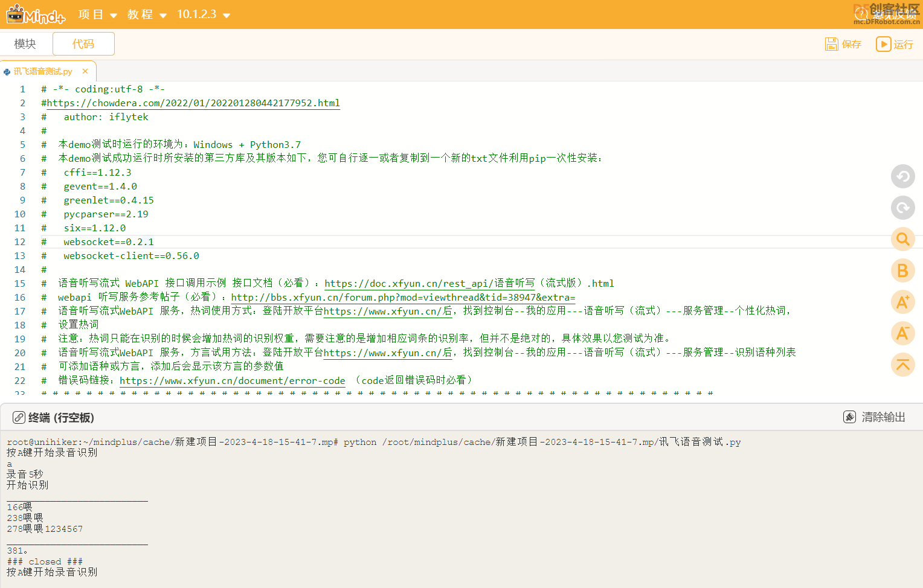Click the 运行 run button
Viewport: 923px width, 588px height.
895,44
